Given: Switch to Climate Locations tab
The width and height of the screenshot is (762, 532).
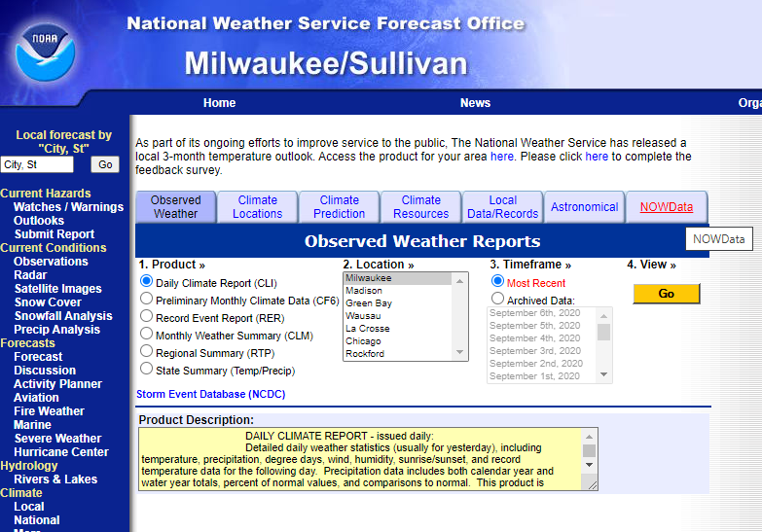Looking at the screenshot, I should 258,207.
